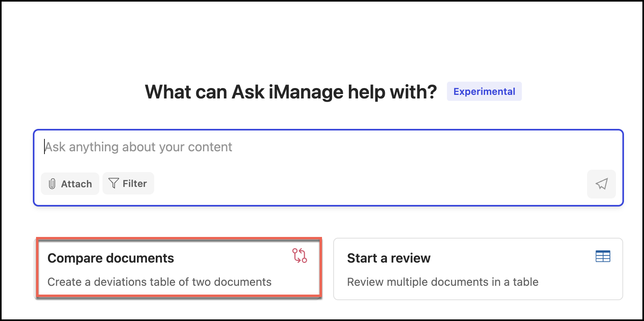Click the 'What can Ask iManage help with?' heading
The height and width of the screenshot is (321, 644).
click(291, 92)
